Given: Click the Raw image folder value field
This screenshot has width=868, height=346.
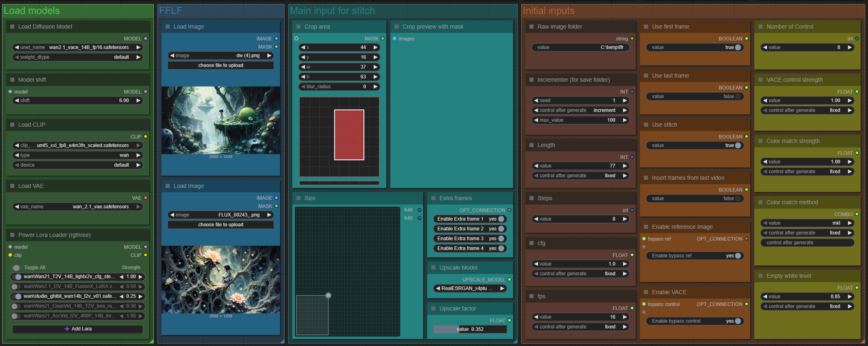Looking at the screenshot, I should pyautogui.click(x=581, y=47).
